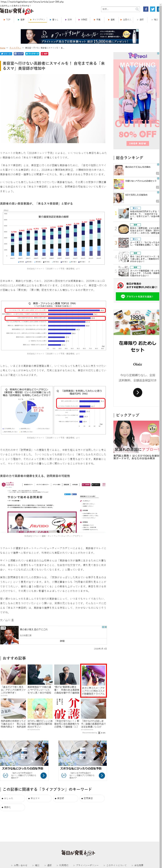Click the 詳細 button on the ad

click(62, 641)
